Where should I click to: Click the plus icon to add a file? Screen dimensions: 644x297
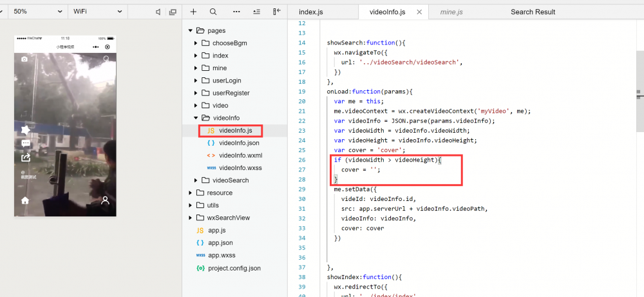193,12
